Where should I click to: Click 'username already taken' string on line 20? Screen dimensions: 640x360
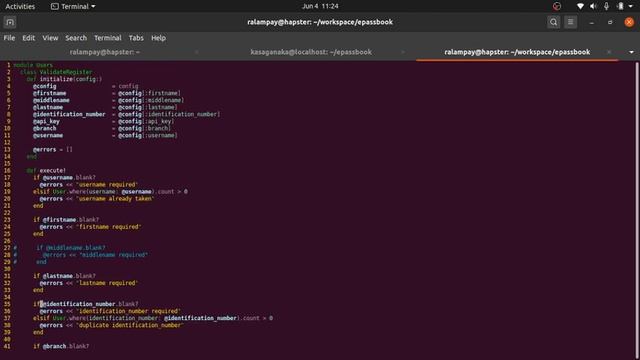click(115, 199)
